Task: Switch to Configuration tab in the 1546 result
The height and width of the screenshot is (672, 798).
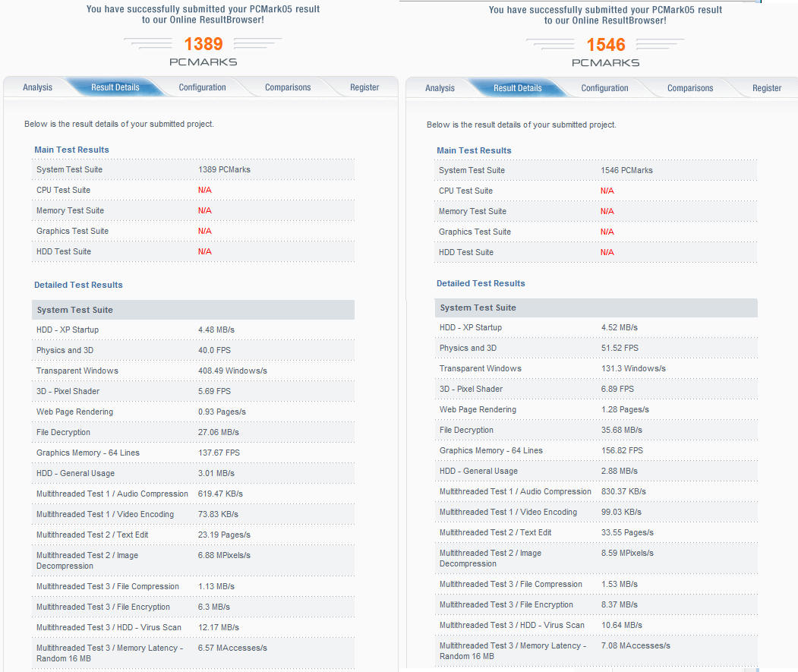Action: 604,88
